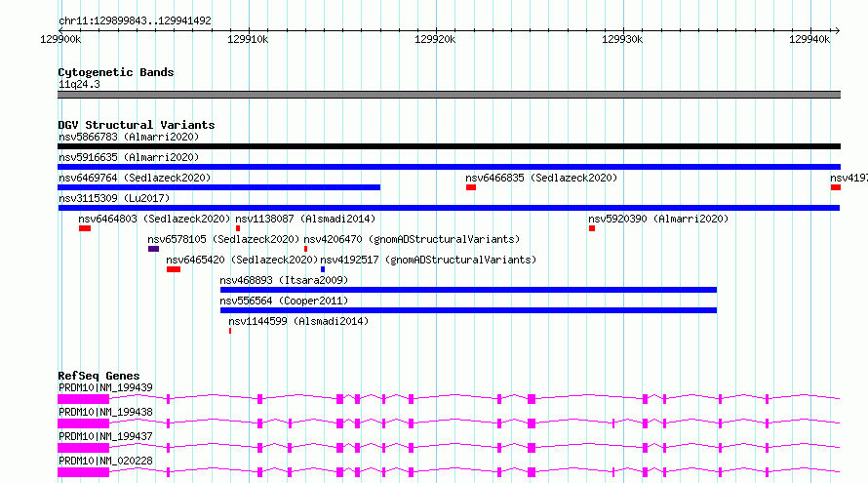Open the nsv556564 (Cooper2011) label
This screenshot has width=868, height=483.
(x=284, y=301)
